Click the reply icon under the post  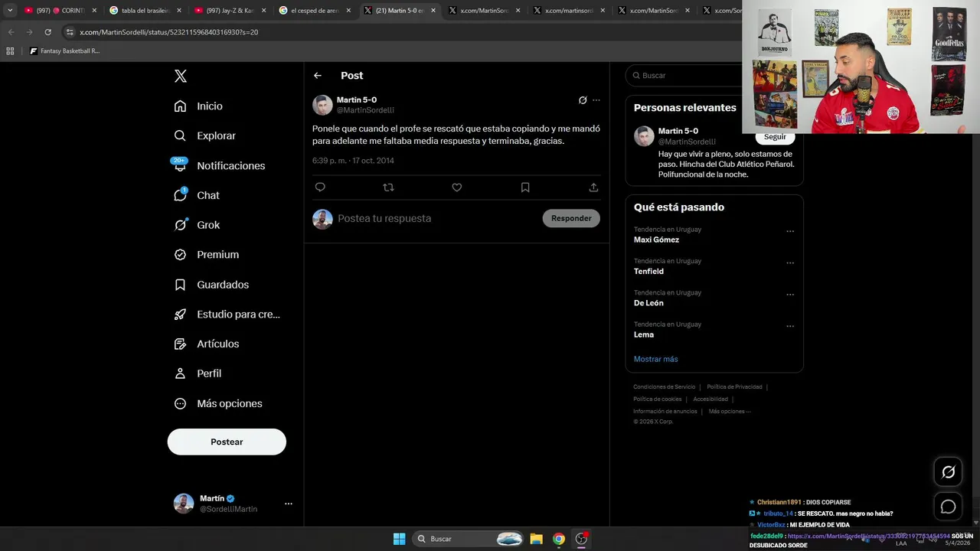(320, 187)
